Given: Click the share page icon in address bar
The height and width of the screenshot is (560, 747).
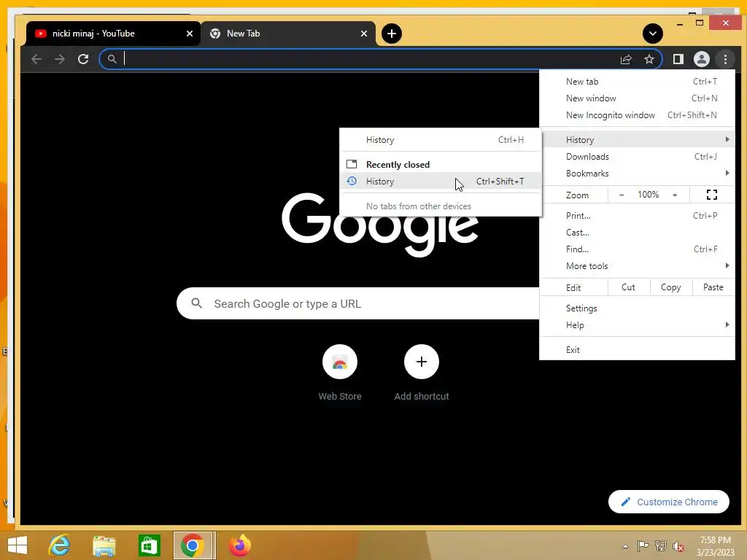Looking at the screenshot, I should pyautogui.click(x=625, y=59).
